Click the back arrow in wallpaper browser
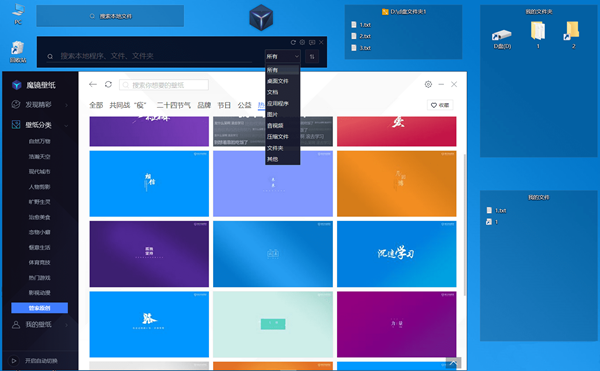This screenshot has height=371, width=600. point(93,84)
